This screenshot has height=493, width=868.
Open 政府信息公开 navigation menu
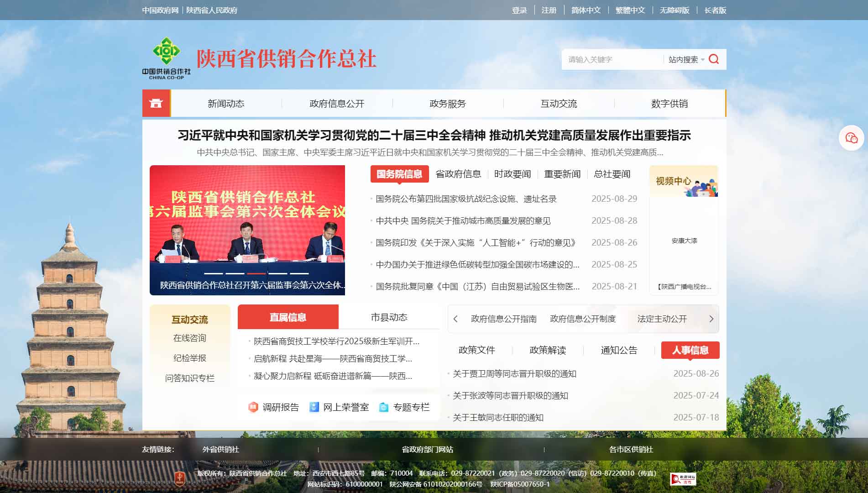pyautogui.click(x=337, y=104)
